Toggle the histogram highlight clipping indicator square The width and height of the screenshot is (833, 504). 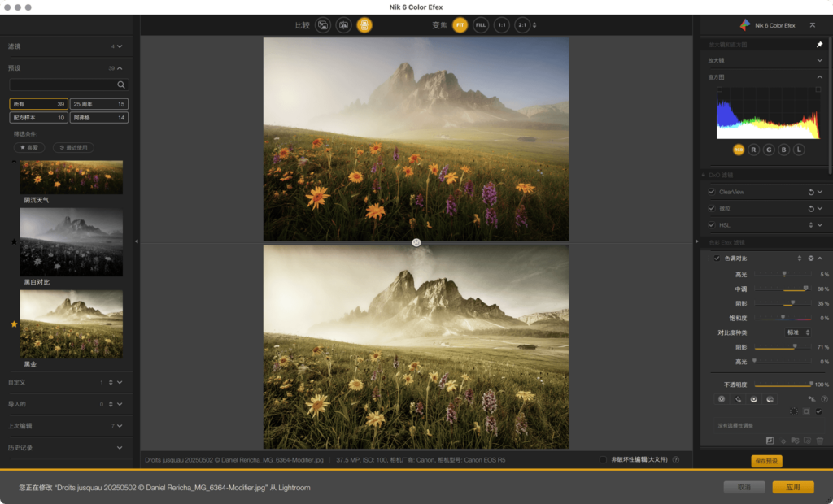coord(818,89)
